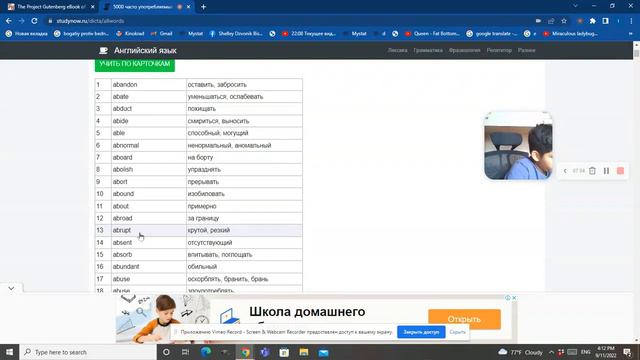
Task: Click the translation упразднять
Action: pyautogui.click(x=204, y=169)
